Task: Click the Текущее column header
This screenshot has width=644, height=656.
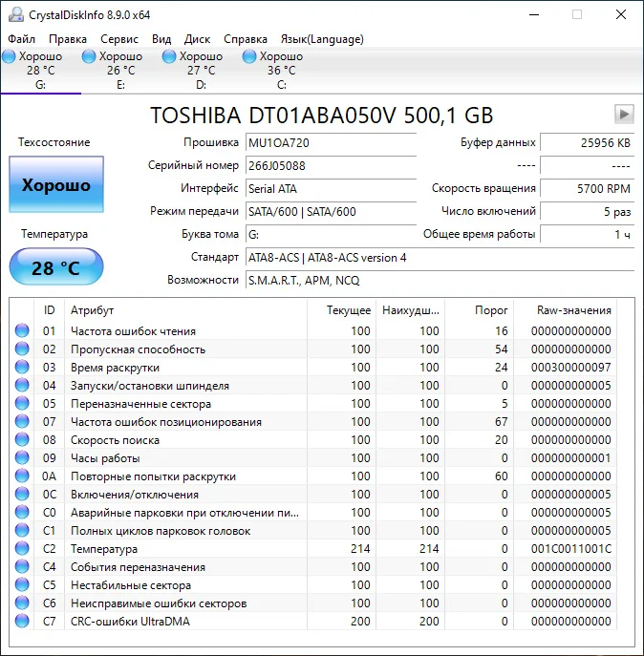Action: click(x=342, y=310)
